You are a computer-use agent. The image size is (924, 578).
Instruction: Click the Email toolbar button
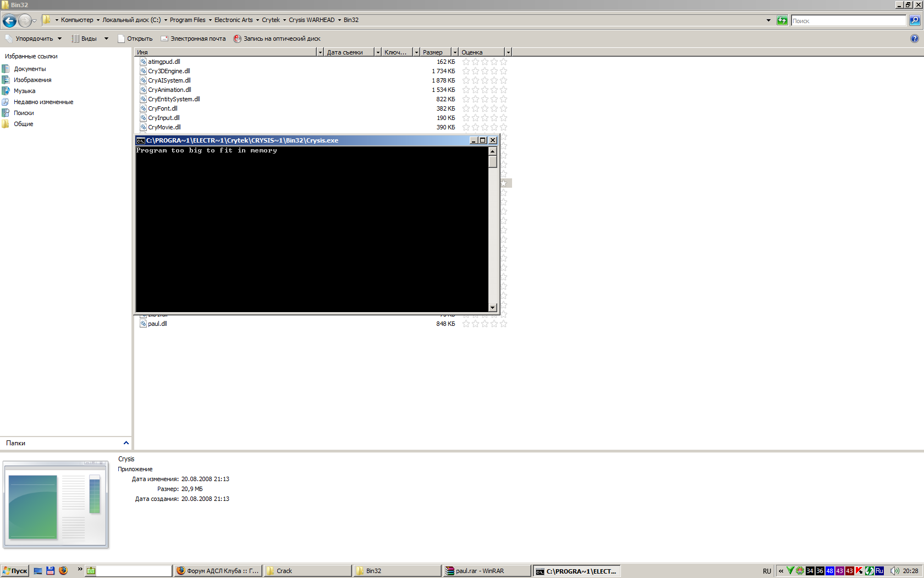click(x=193, y=39)
